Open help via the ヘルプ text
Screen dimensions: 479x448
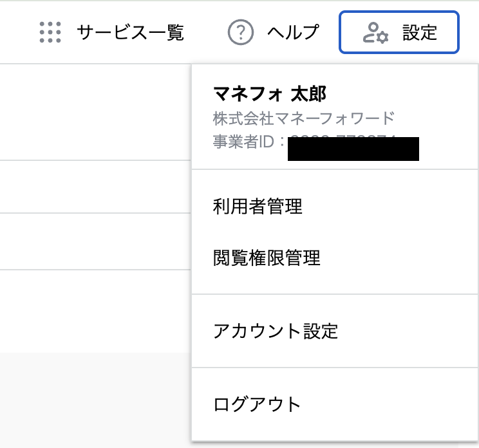pyautogui.click(x=293, y=32)
